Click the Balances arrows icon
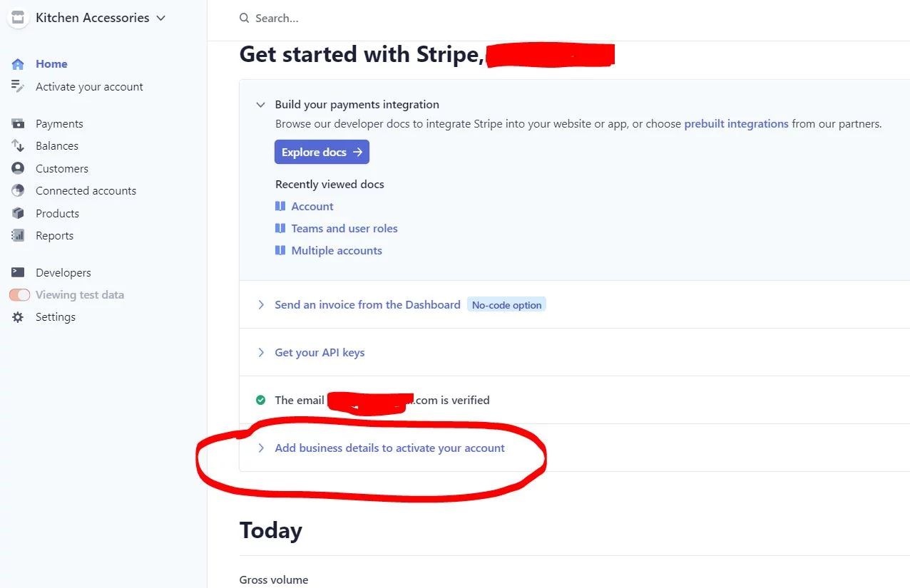 click(18, 146)
